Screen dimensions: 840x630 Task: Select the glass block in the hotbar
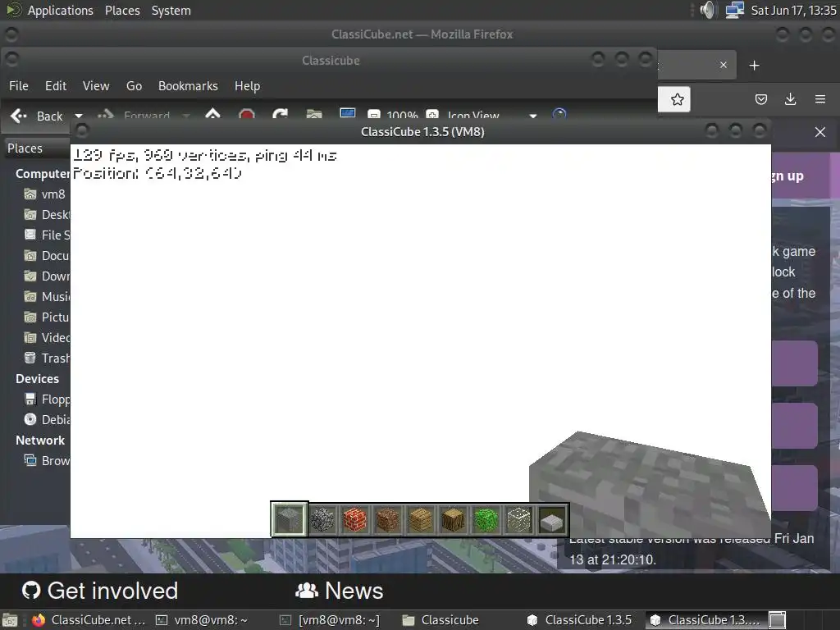(x=518, y=519)
